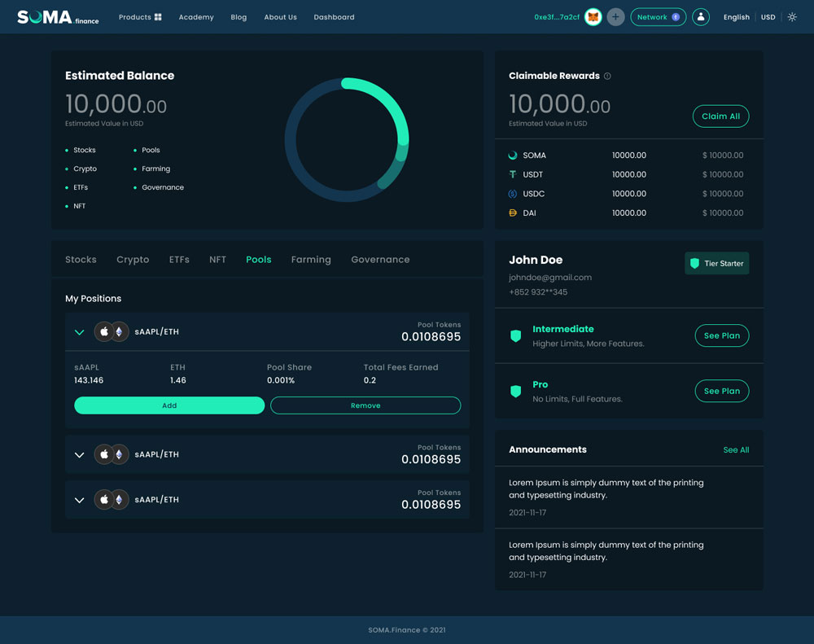This screenshot has width=814, height=644.
Task: Click the email johndoe@gmail.com
Action: [x=550, y=278]
